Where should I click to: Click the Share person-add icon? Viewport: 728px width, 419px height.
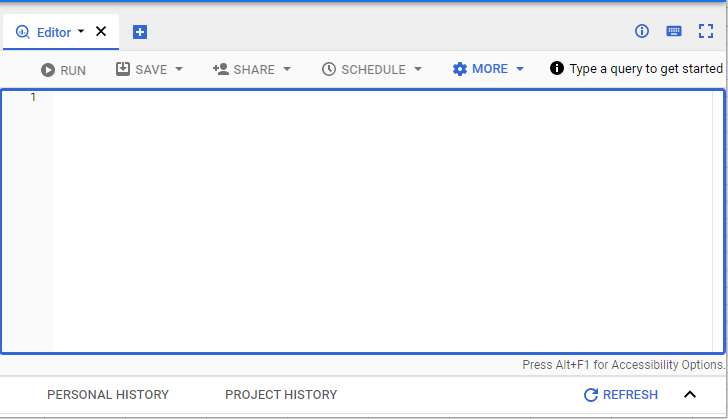[221, 69]
